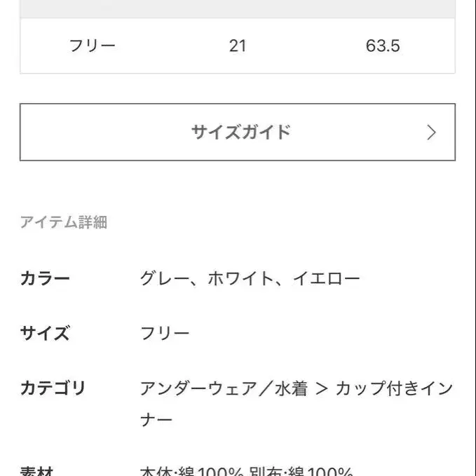Select the イエロー color text
This screenshot has height=476, width=476.
(326, 279)
